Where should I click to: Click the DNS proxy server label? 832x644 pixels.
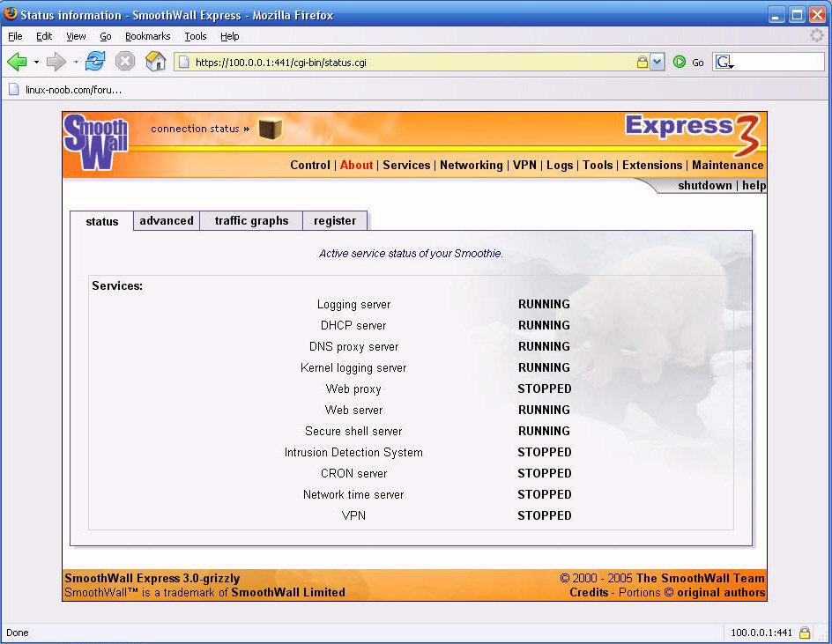pos(354,347)
